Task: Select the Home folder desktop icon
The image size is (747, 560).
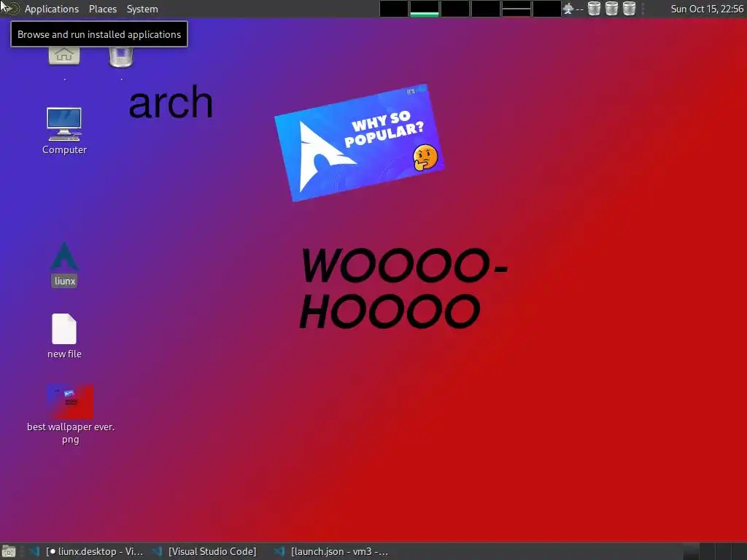Action: tap(64, 56)
